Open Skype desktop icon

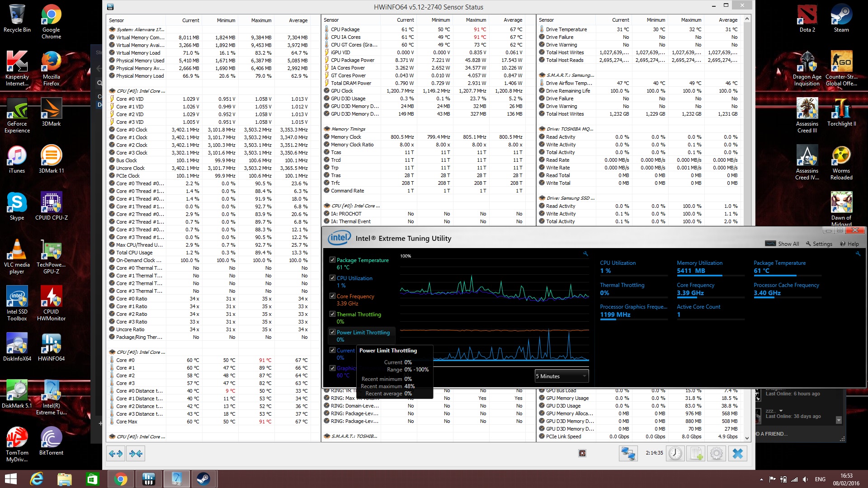17,206
